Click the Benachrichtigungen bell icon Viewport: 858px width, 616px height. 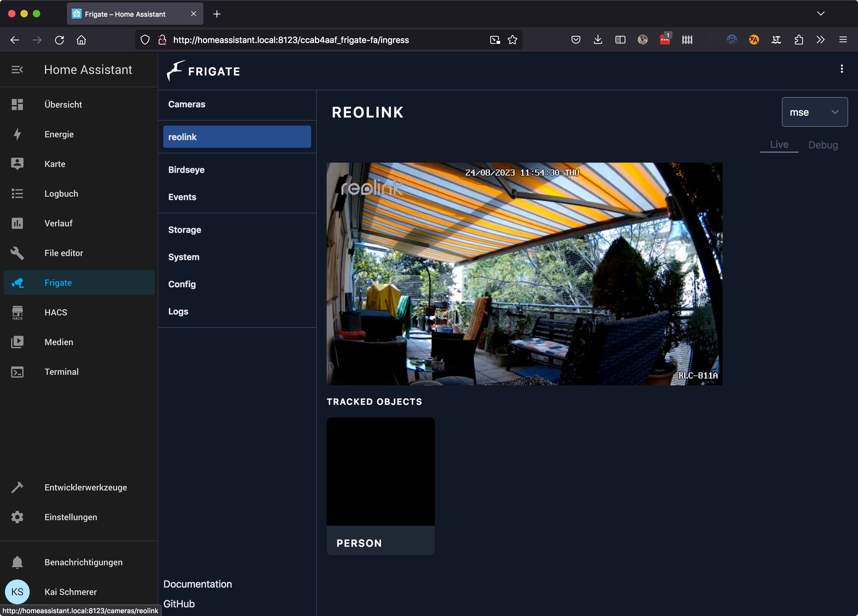pos(17,562)
